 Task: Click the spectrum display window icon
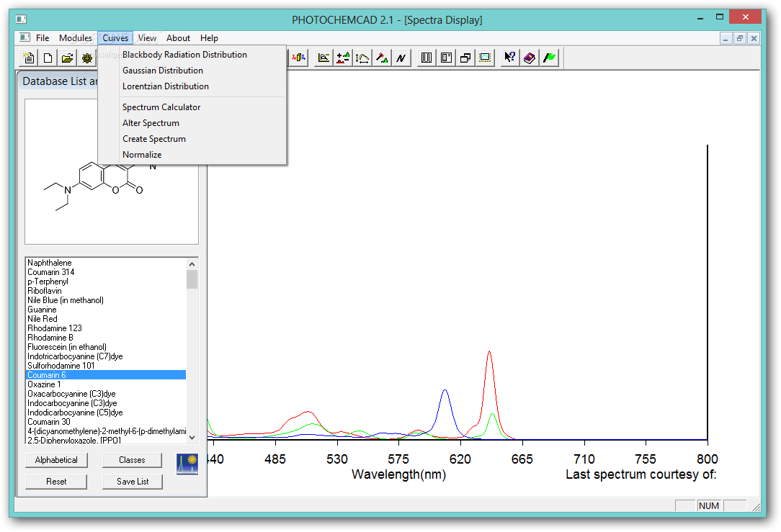point(485,58)
